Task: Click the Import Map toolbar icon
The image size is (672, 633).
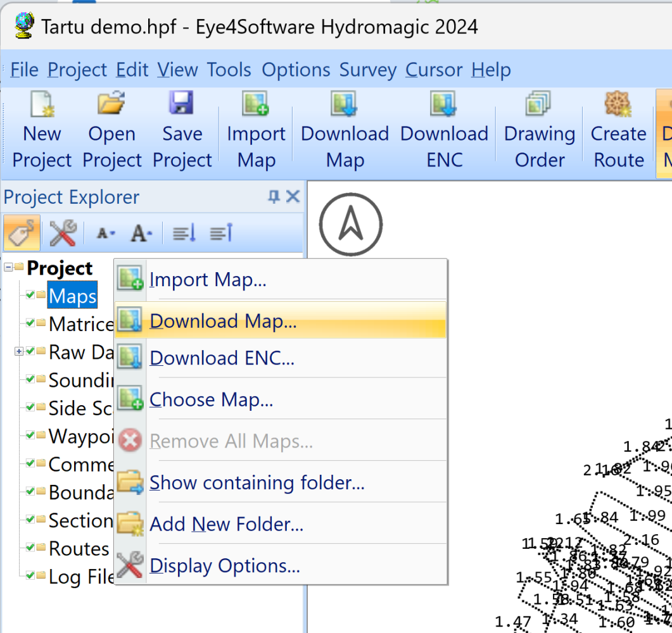Action: [x=255, y=103]
